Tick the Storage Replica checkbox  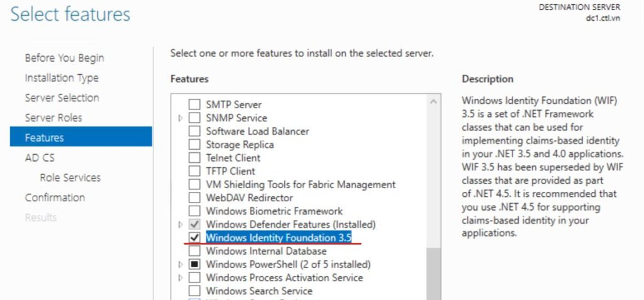(195, 145)
